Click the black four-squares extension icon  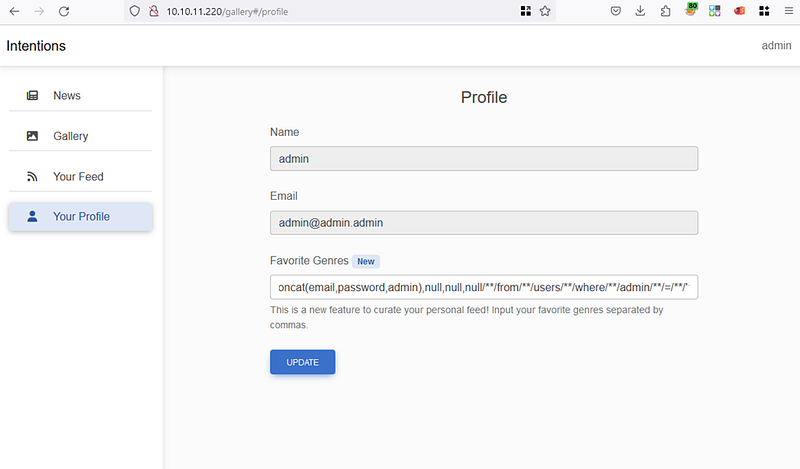point(764,11)
